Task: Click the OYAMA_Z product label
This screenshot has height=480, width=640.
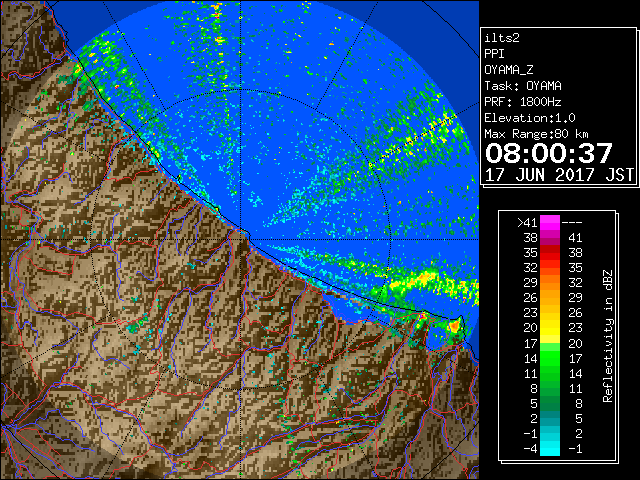Action: 509,70
